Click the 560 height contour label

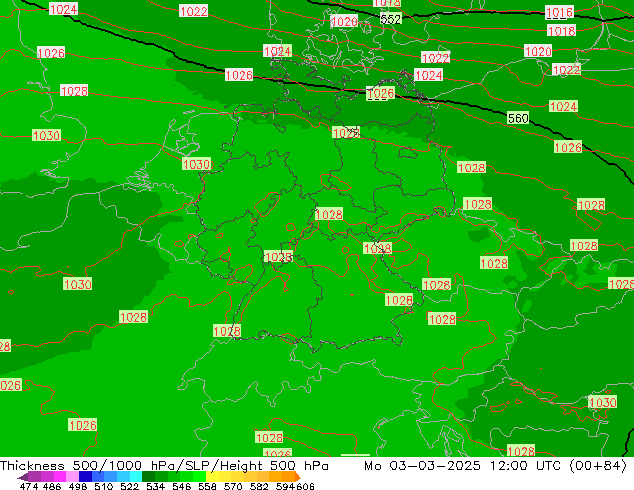(x=518, y=118)
